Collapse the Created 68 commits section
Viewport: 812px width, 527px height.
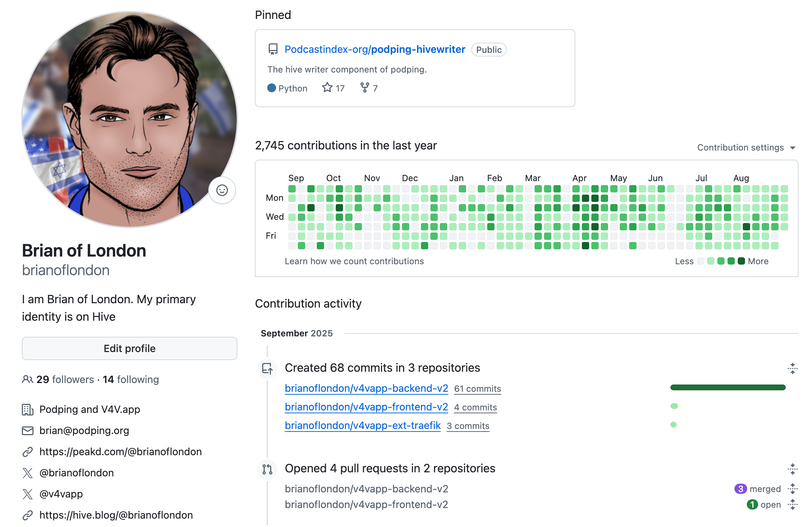[792, 368]
